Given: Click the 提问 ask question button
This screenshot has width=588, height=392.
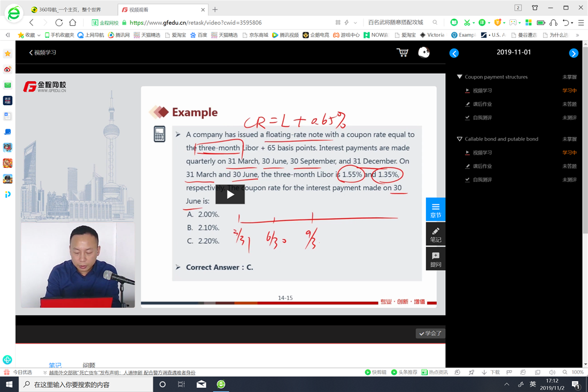Looking at the screenshot, I should click(x=436, y=259).
